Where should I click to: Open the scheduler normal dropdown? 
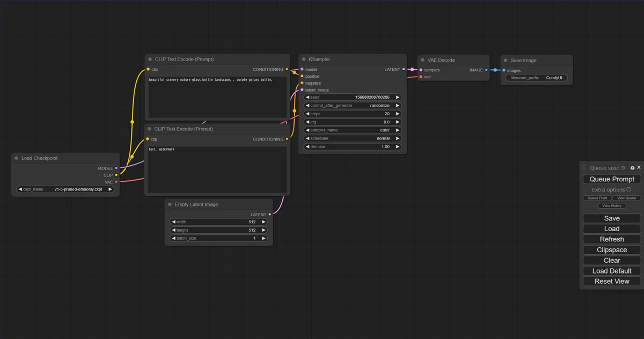point(353,138)
